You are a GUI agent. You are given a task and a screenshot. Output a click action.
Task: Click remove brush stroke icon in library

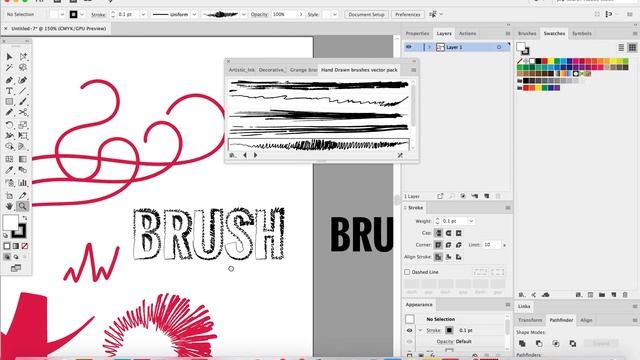coord(400,156)
